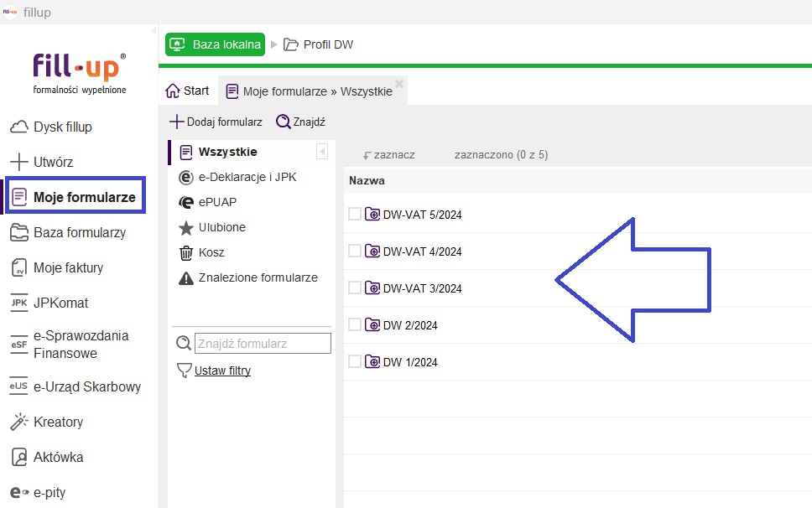812x508 pixels.
Task: Tick the checkbox for DW 2/2024
Action: [355, 324]
